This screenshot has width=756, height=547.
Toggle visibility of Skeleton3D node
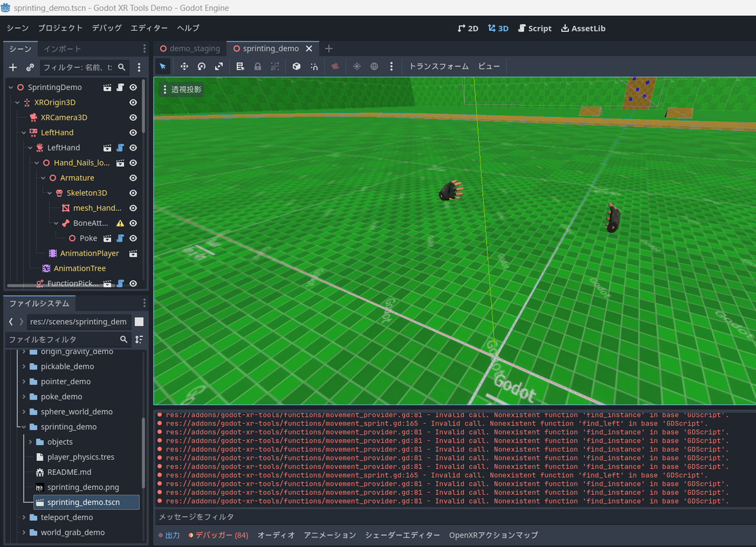[x=133, y=193]
